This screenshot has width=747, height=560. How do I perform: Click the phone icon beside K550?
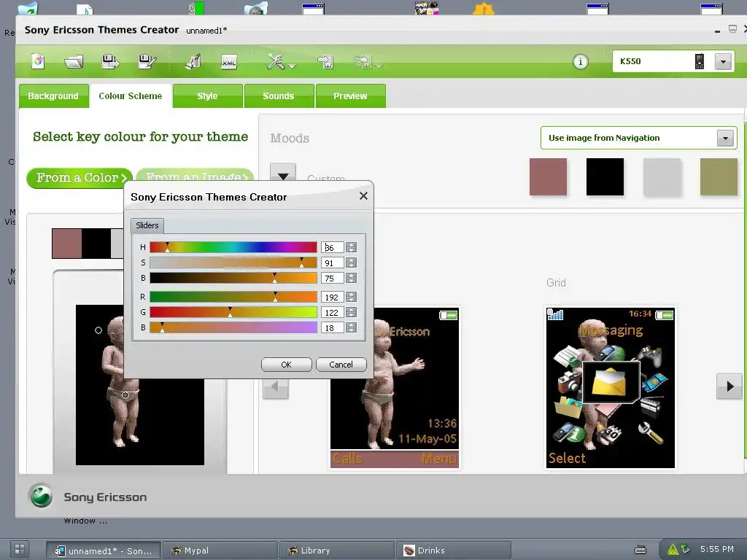(700, 61)
